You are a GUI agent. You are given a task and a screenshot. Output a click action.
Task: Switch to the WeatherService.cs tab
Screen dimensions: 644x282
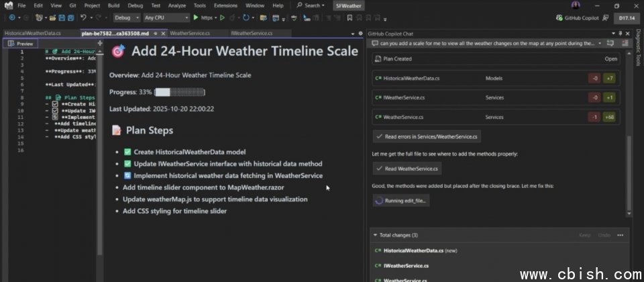(x=188, y=32)
